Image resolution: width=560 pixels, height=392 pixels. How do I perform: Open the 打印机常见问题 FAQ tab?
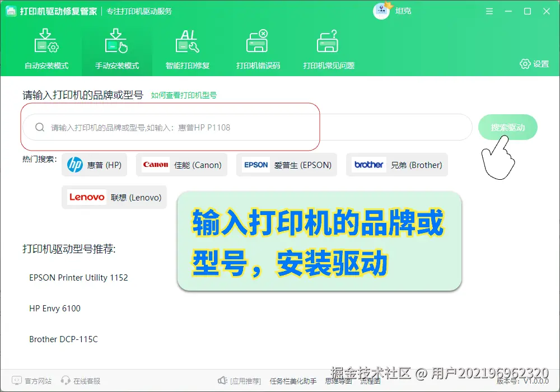pos(329,50)
